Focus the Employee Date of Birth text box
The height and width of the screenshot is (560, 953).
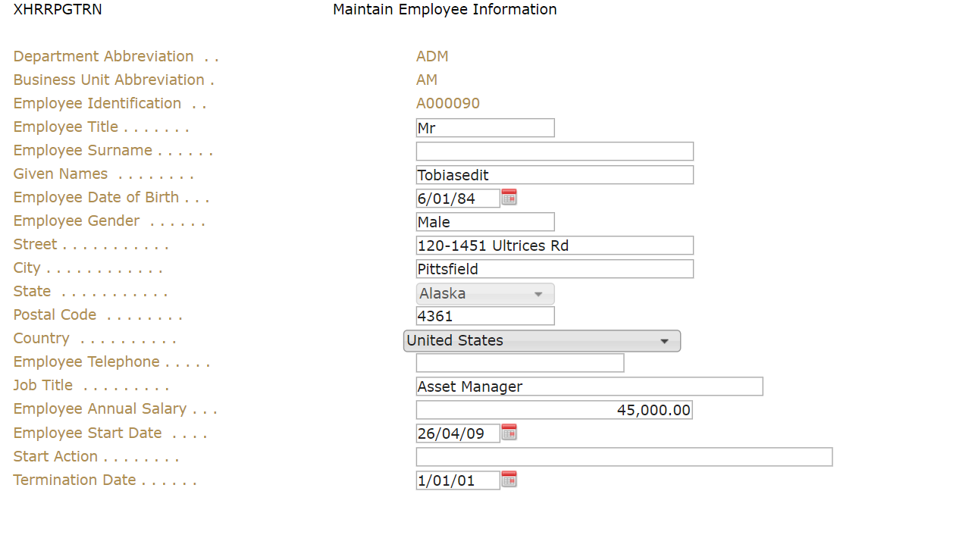(457, 199)
